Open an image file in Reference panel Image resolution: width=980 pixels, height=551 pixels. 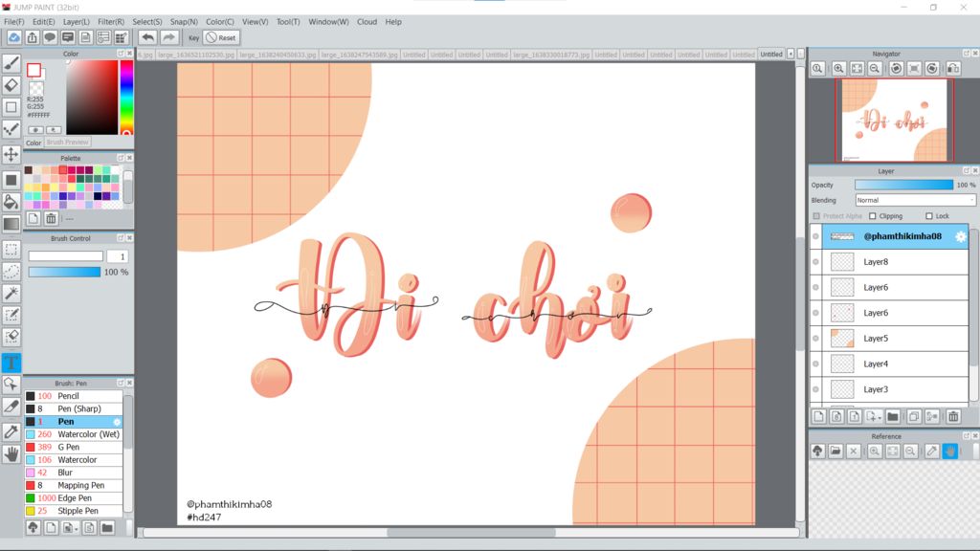[835, 452]
